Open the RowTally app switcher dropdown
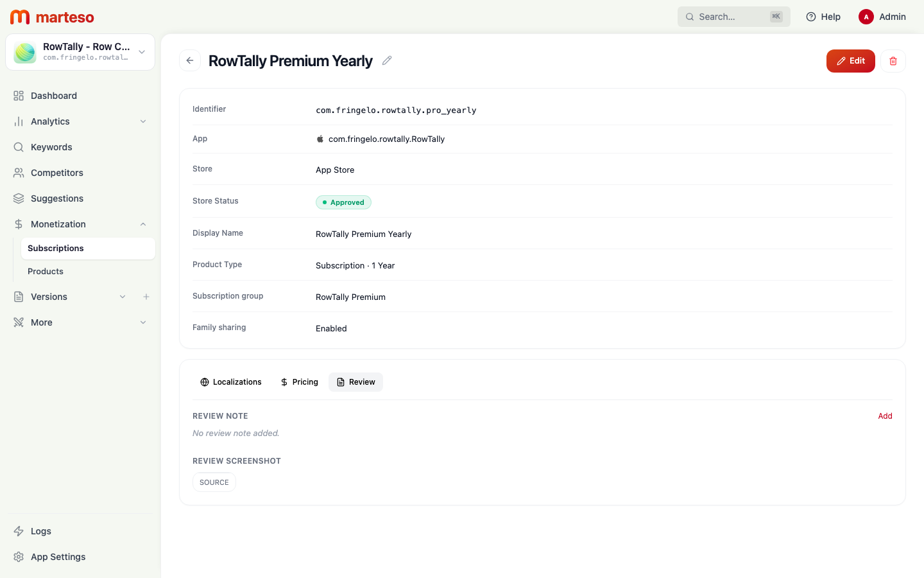The width and height of the screenshot is (924, 578). 80,52
